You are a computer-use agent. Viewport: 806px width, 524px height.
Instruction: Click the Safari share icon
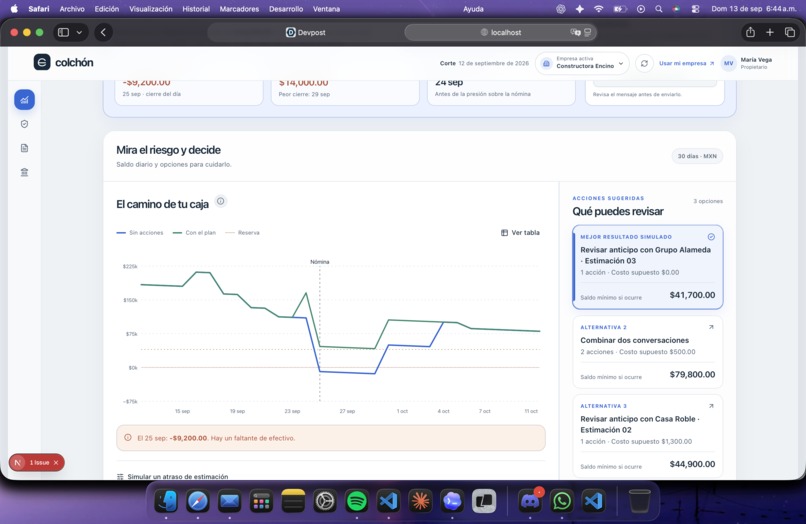coord(750,32)
